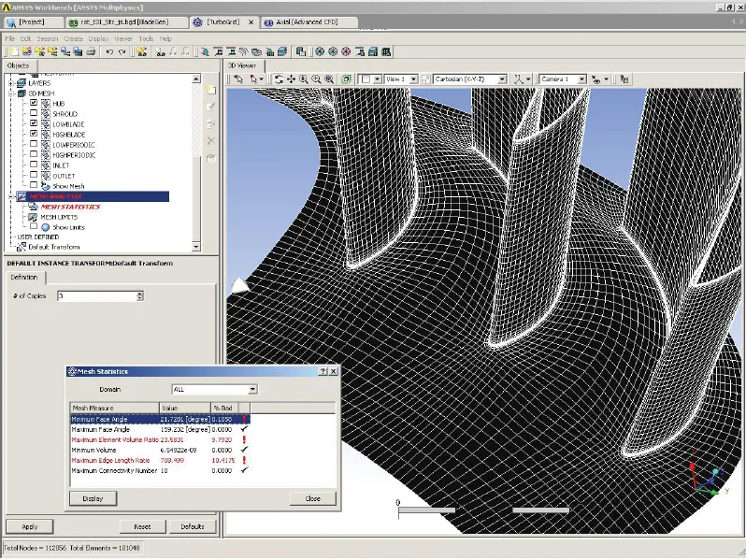Expand the LAYERS tree node

12,83
